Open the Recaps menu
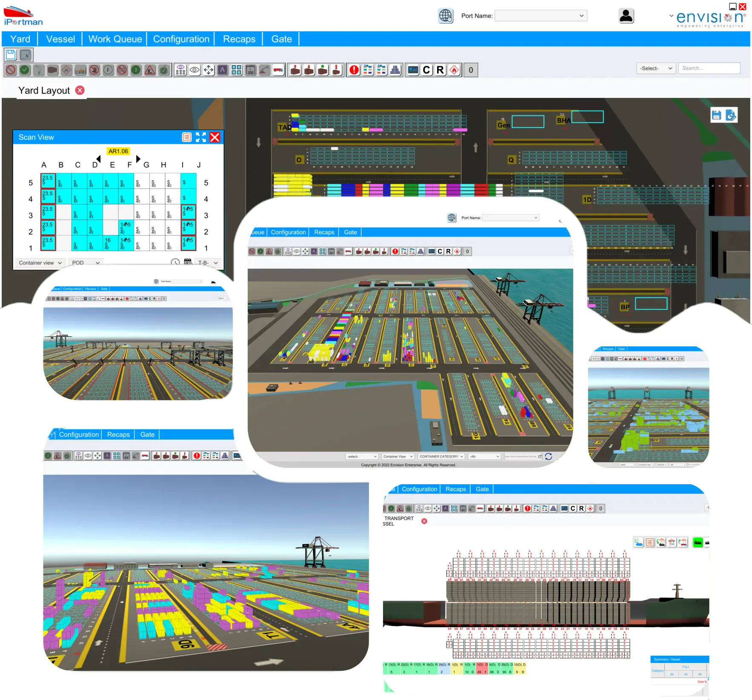 click(239, 39)
